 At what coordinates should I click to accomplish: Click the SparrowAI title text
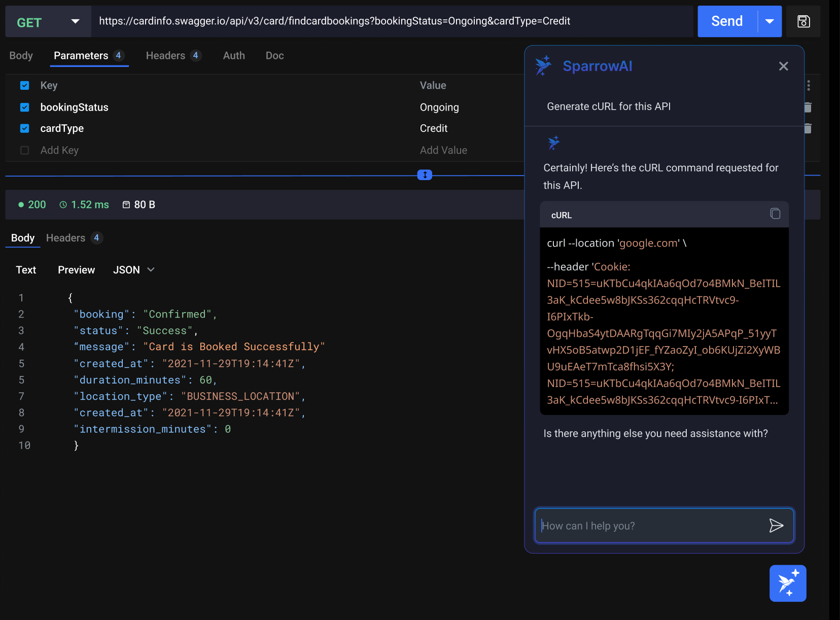coord(598,66)
